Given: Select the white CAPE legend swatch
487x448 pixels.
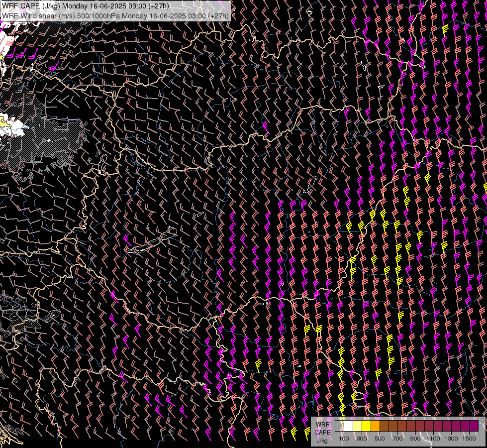Looking at the screenshot, I should [349, 426].
